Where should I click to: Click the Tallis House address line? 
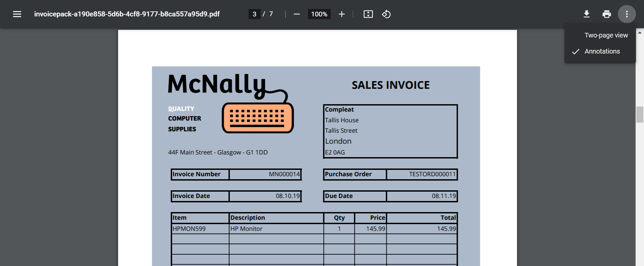341,120
